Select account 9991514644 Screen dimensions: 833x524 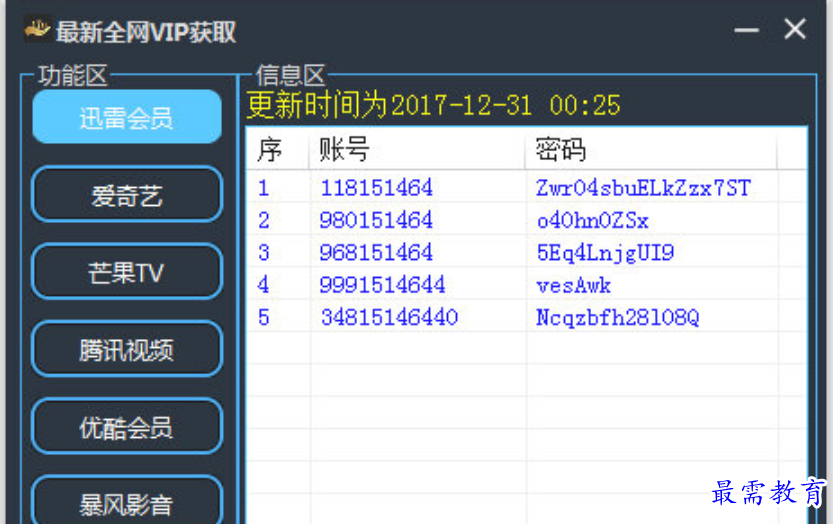[382, 285]
